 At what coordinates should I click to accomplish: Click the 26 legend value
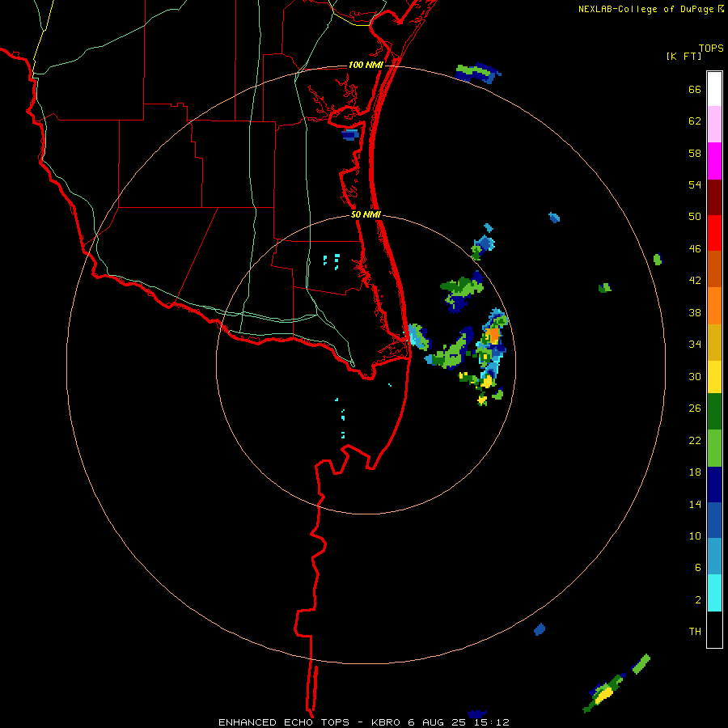tap(695, 408)
